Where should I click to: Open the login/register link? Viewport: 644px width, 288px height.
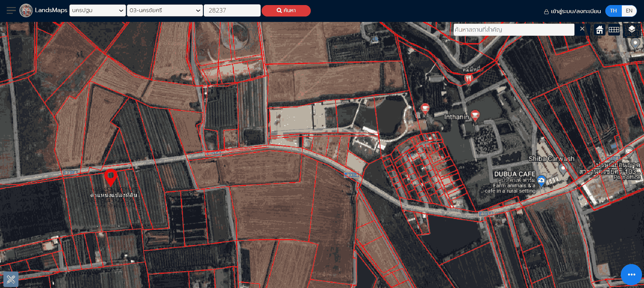click(x=572, y=11)
